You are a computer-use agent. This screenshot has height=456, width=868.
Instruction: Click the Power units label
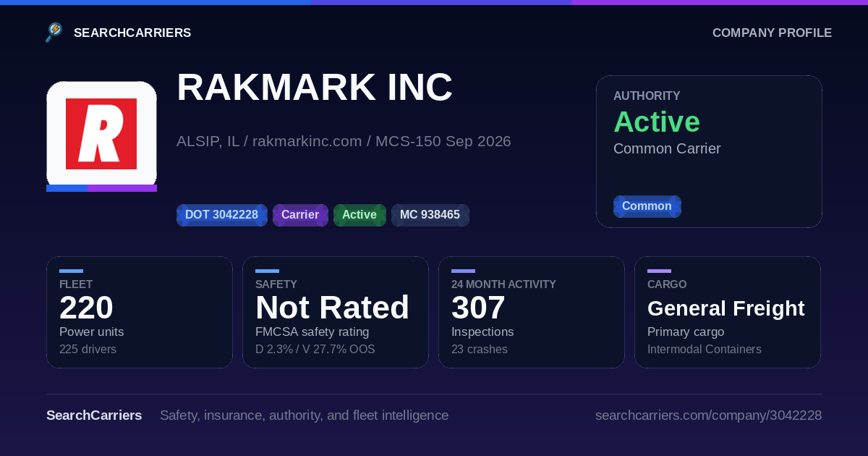[91, 332]
